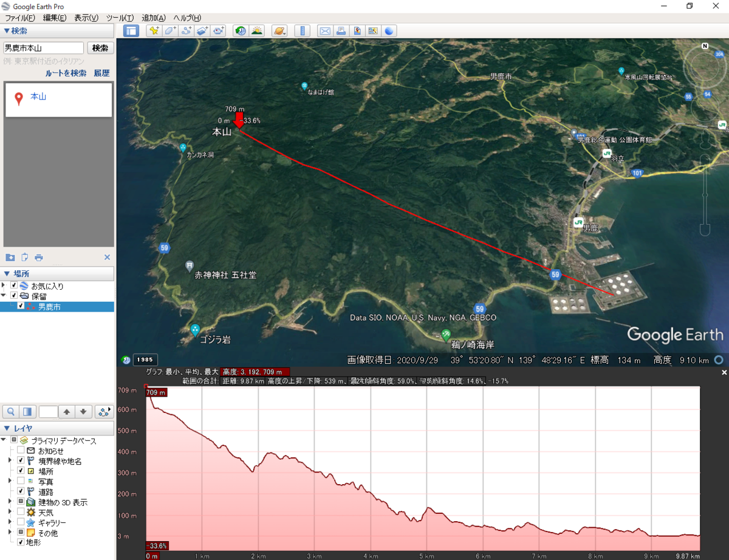Add a path from the toolbar
This screenshot has height=560, width=729.
pyautogui.click(x=187, y=30)
